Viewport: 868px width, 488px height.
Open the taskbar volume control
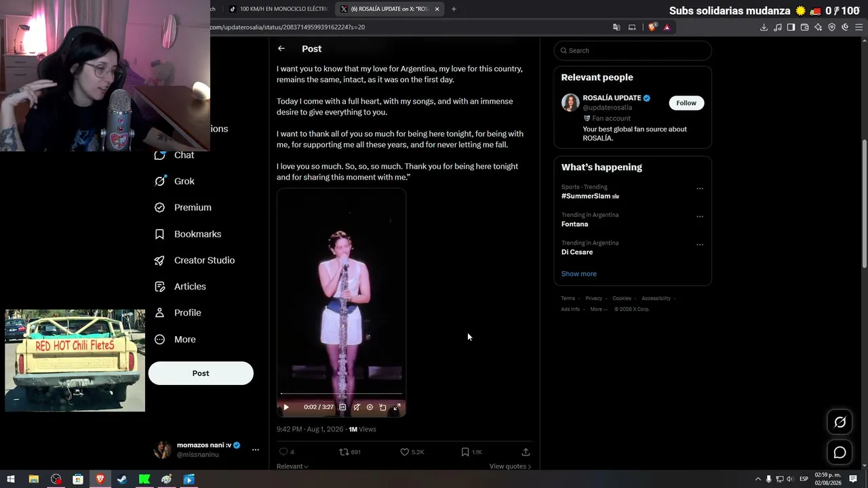(x=790, y=479)
